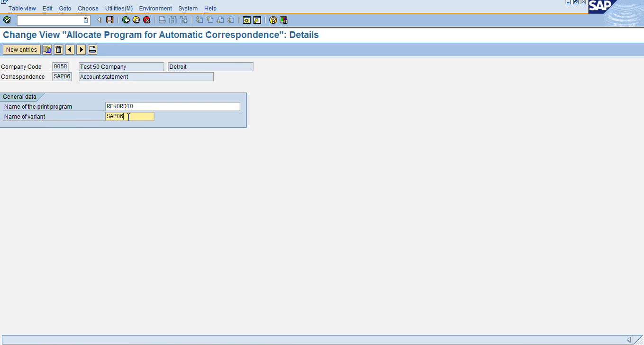Click the Last page icon
644x345 pixels.
(231, 20)
